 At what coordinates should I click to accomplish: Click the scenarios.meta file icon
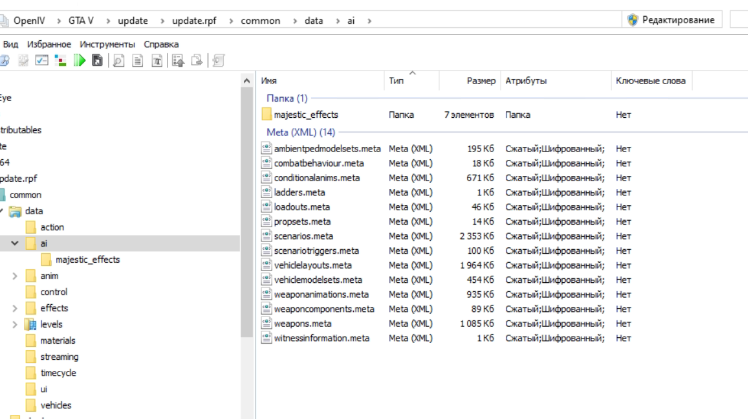point(266,236)
